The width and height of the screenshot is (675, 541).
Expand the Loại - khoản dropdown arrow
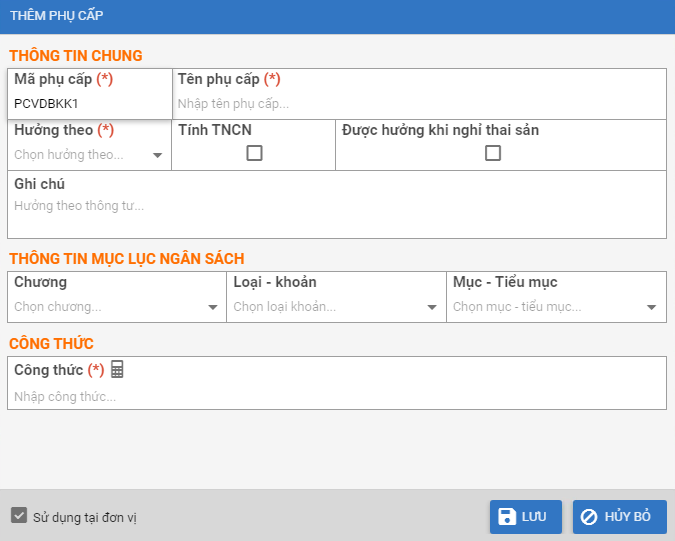pyautogui.click(x=432, y=308)
